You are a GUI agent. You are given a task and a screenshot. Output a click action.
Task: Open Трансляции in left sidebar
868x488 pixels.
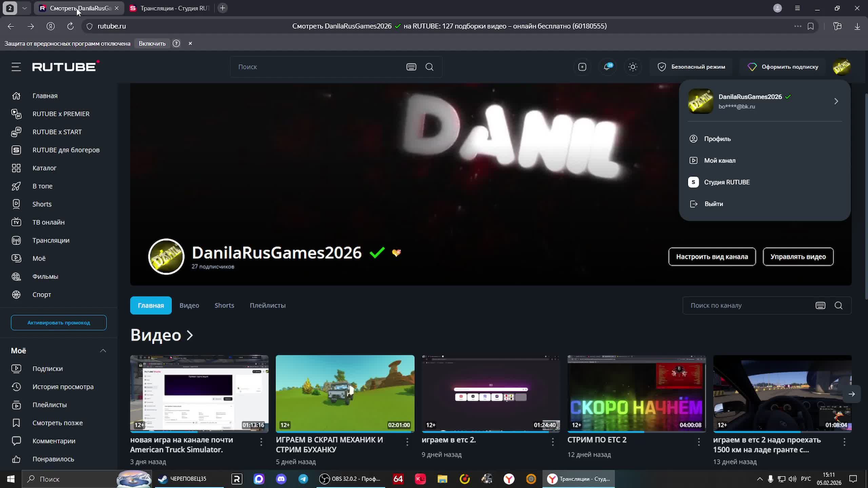tap(51, 240)
